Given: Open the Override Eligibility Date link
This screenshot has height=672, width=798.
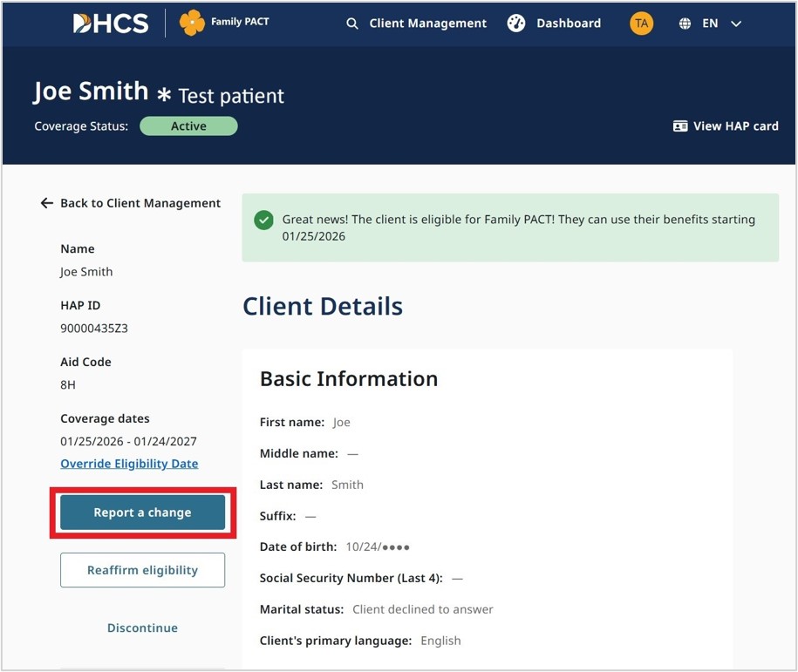Looking at the screenshot, I should [129, 464].
